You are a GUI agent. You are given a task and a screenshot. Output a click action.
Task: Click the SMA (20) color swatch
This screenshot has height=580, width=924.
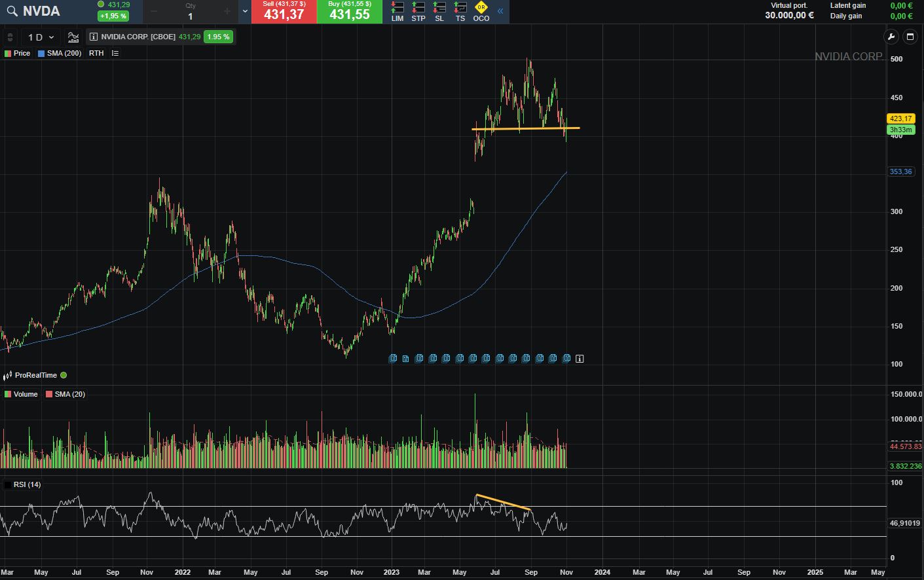tap(49, 394)
